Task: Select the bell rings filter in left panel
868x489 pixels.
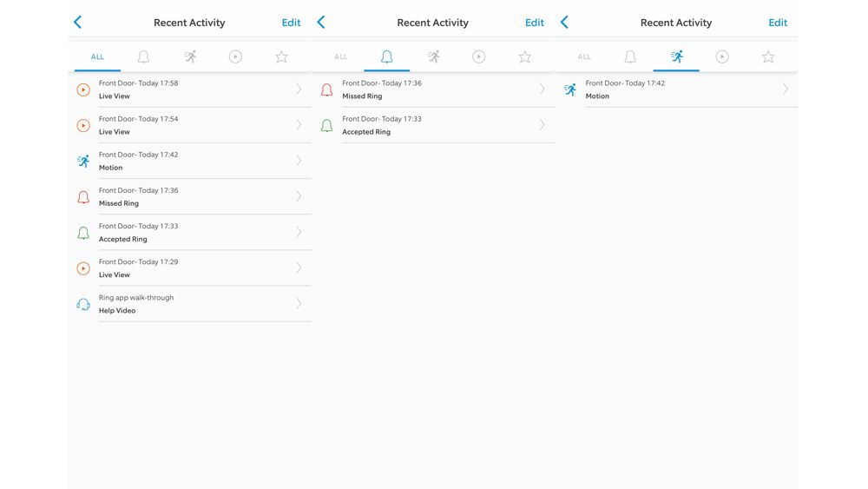Action: (x=143, y=56)
